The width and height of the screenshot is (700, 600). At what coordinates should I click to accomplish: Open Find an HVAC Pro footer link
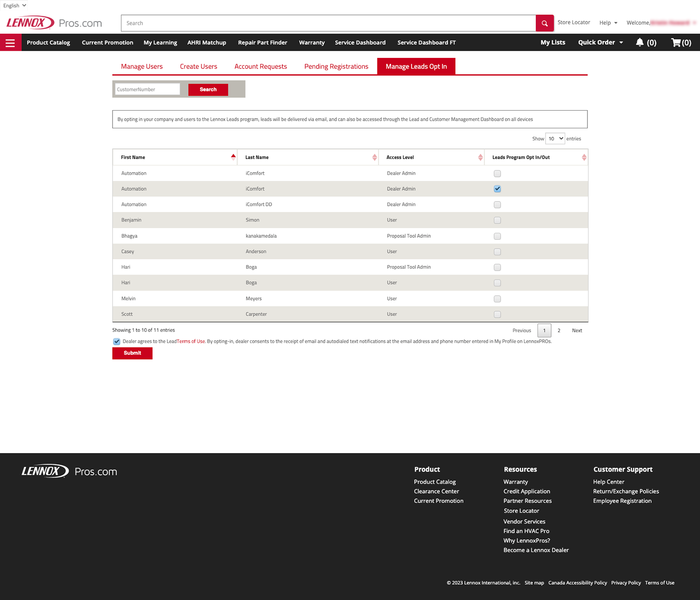(526, 531)
